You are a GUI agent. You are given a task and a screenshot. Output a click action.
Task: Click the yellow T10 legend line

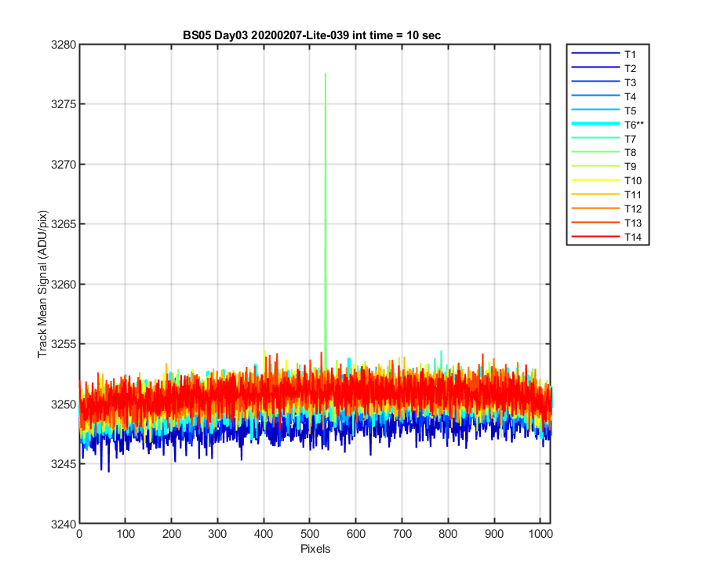tap(595, 180)
